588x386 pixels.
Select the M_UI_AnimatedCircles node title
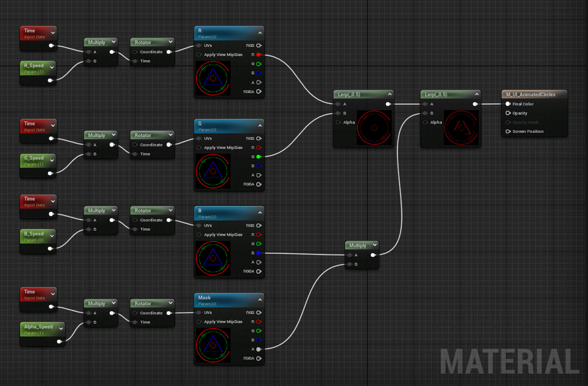point(530,95)
